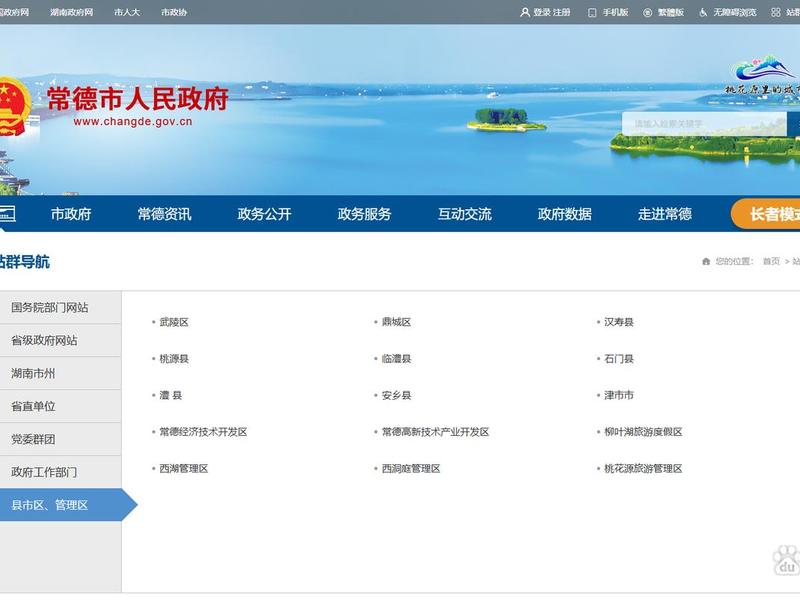The image size is (800, 600).
Task: Open the 桃源县 link
Action: 174,359
